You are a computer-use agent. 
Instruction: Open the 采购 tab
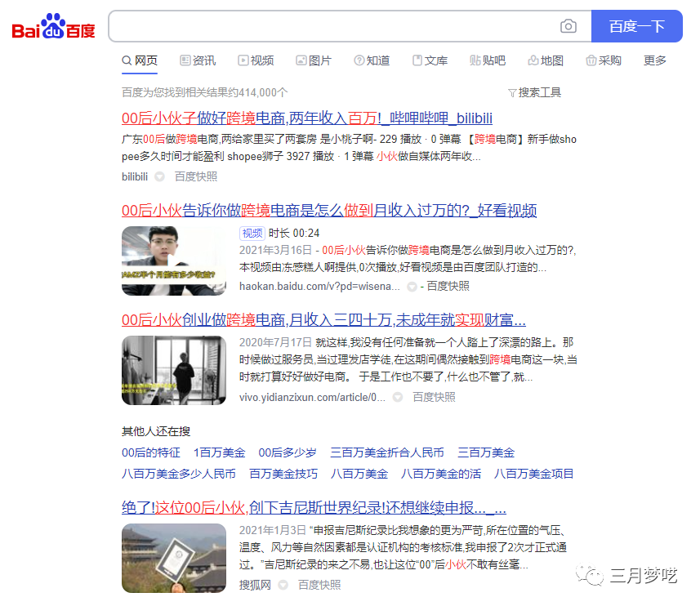(604, 60)
